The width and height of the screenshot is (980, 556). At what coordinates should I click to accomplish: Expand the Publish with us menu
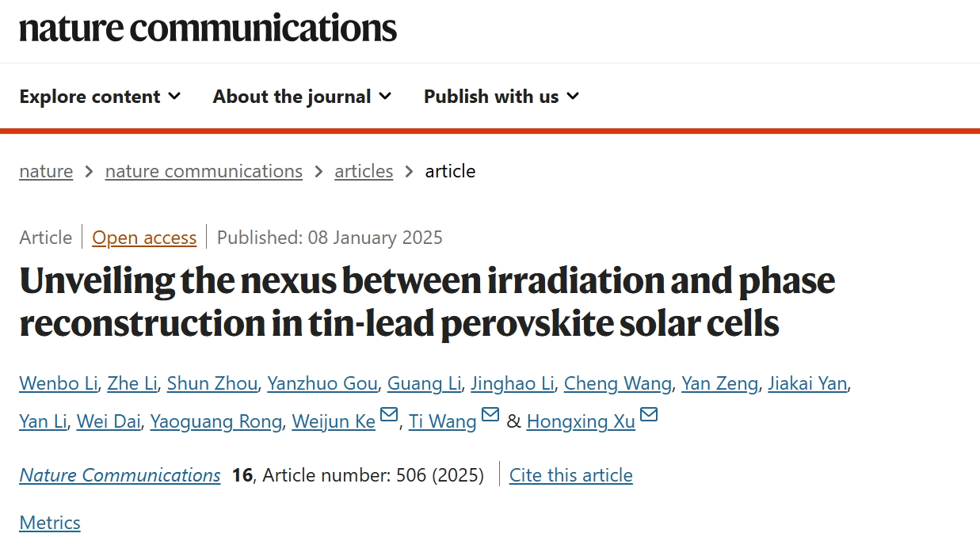(x=501, y=97)
